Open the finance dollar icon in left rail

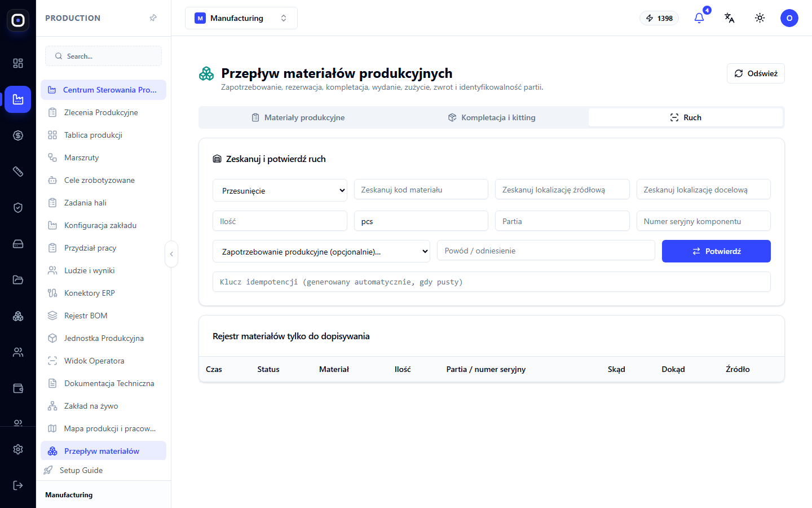(x=18, y=135)
